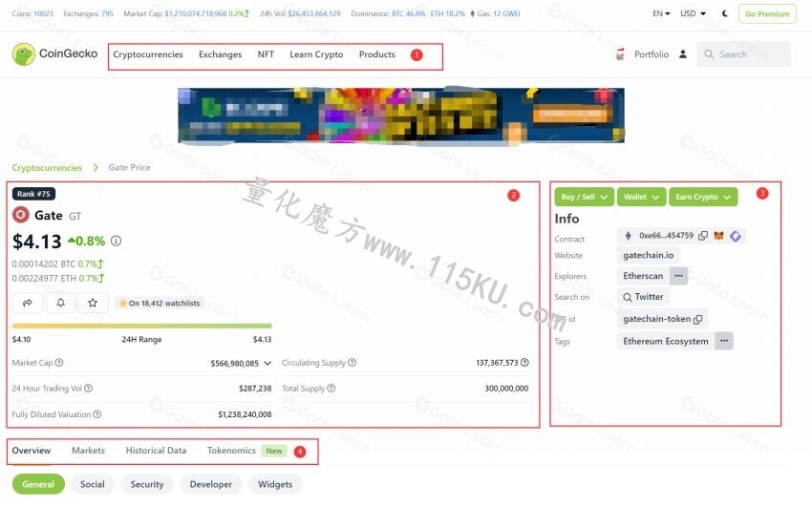This screenshot has width=812, height=507.
Task: Copy gatechain-token API id
Action: click(697, 319)
